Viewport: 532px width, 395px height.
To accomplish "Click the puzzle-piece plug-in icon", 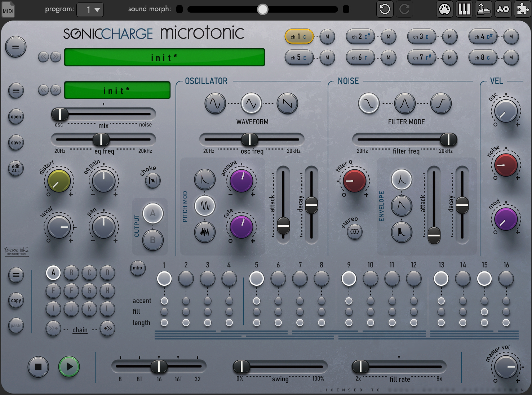I will [523, 9].
